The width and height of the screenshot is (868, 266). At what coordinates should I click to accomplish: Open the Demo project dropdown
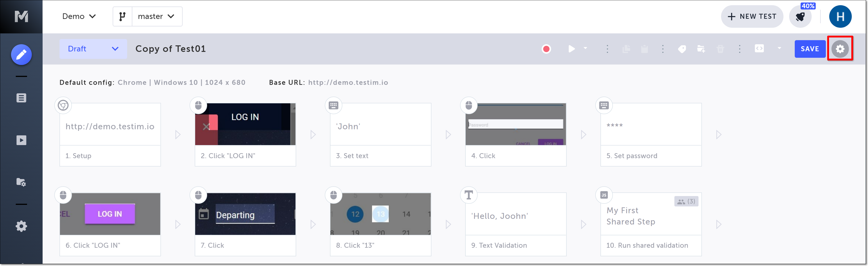tap(79, 16)
